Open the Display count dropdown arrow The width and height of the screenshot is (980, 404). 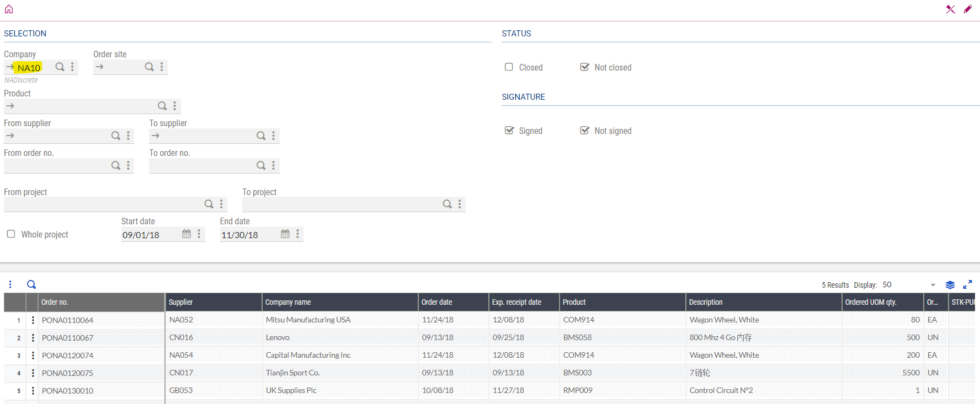click(933, 285)
